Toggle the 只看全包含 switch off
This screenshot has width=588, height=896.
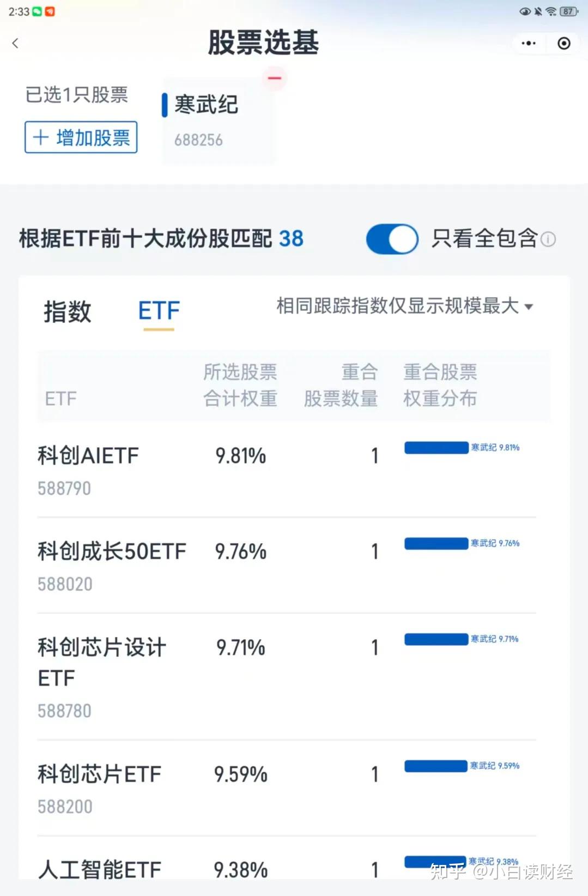392,239
